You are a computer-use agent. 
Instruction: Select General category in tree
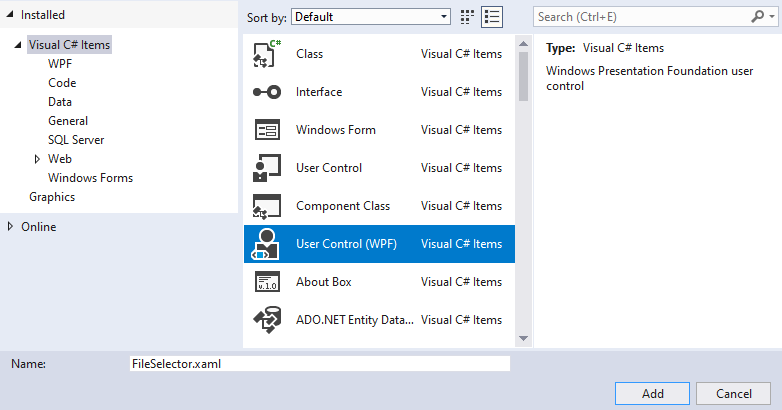pos(68,121)
